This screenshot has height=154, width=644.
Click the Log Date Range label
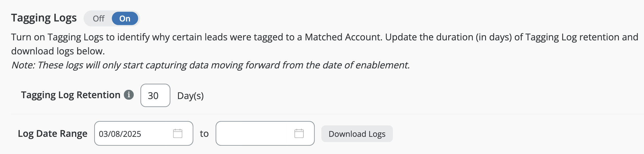(53, 134)
